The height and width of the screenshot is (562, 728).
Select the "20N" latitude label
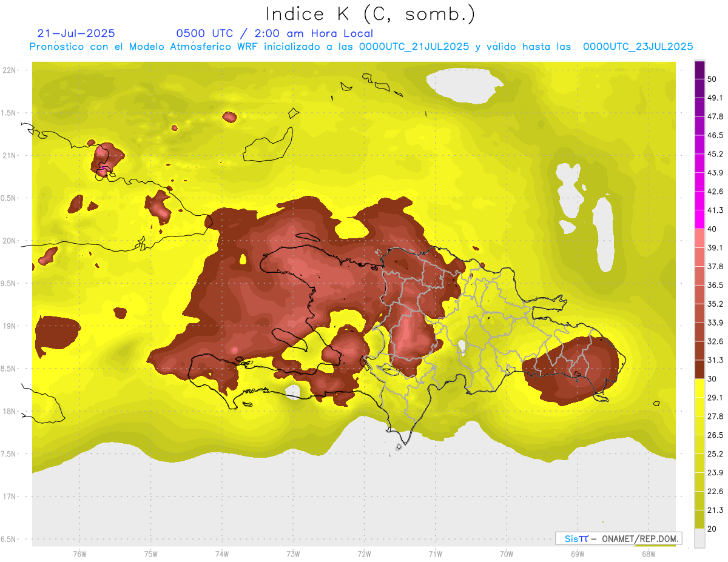coord(10,241)
